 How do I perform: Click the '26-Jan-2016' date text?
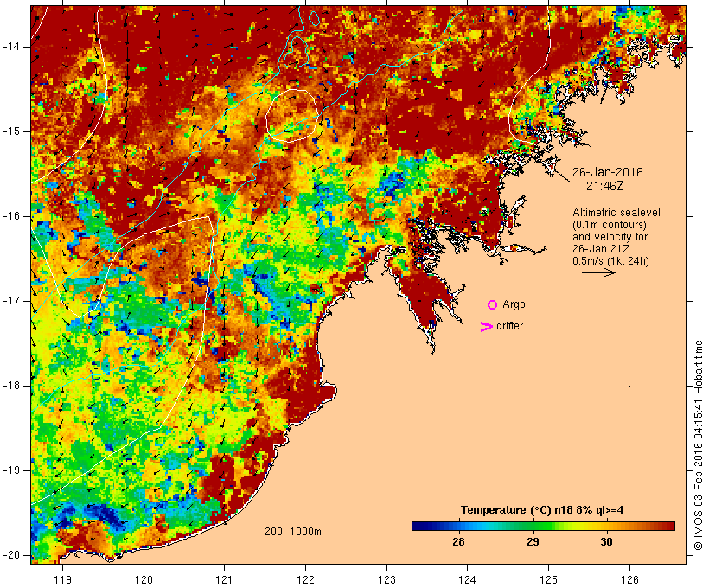pyautogui.click(x=607, y=172)
